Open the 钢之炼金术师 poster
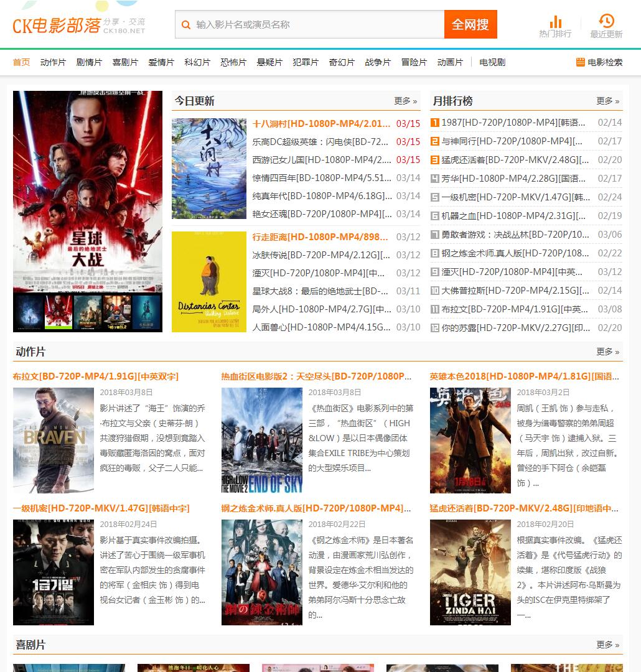641x672 pixels. click(261, 572)
